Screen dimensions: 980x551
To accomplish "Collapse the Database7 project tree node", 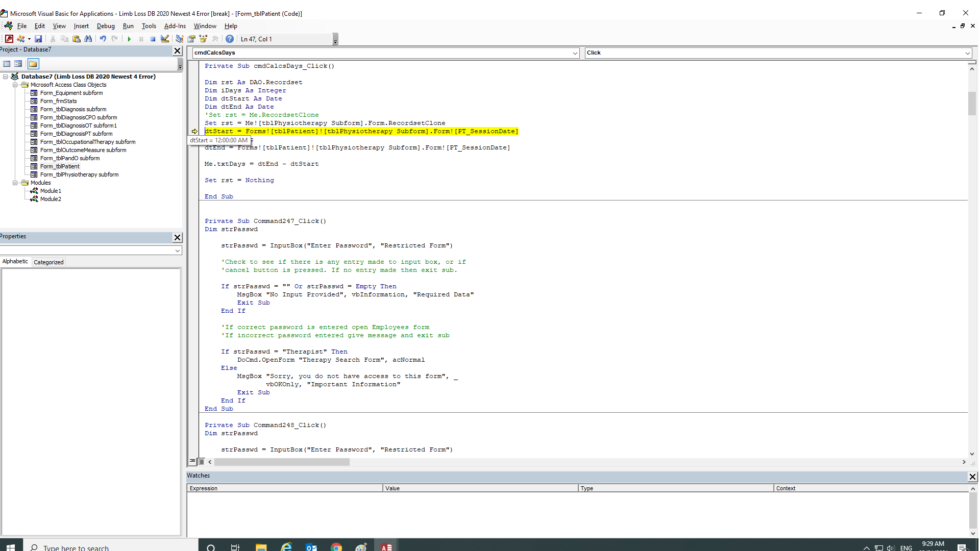I will pos(5,77).
